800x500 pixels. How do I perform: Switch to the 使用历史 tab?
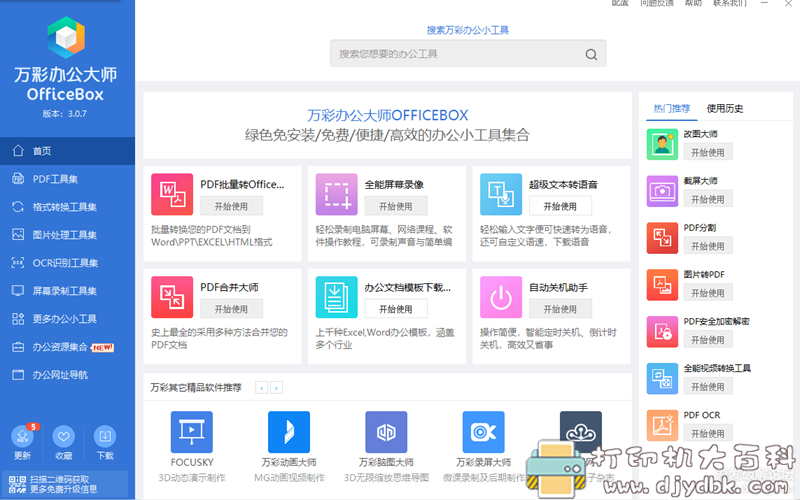724,109
